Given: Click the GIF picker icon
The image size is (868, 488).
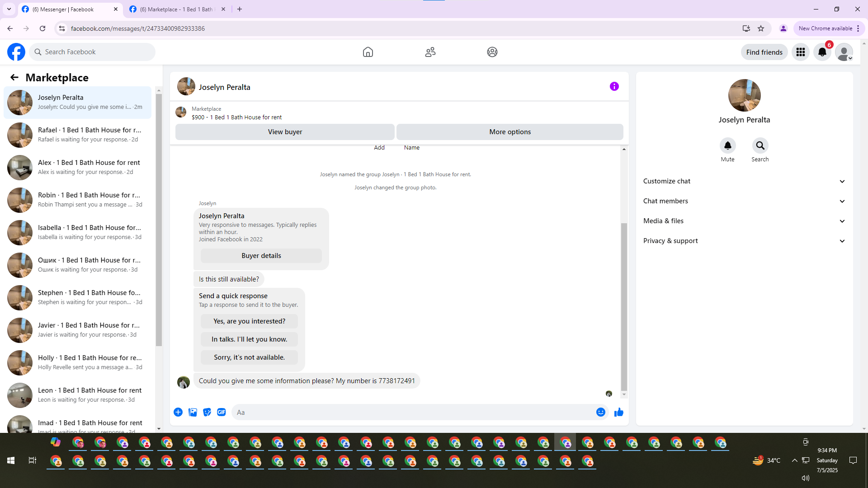Looking at the screenshot, I should tap(221, 412).
